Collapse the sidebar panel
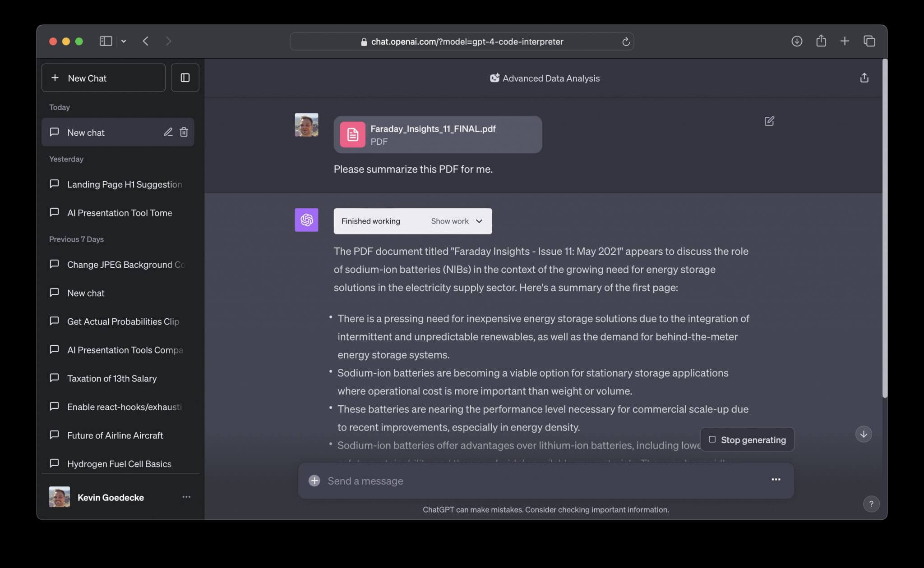 pos(185,78)
